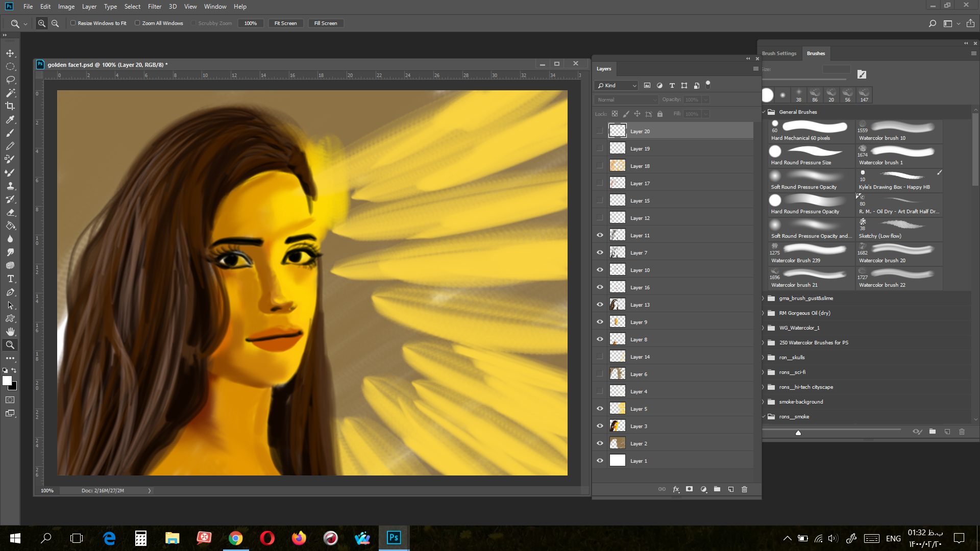The width and height of the screenshot is (980, 551).
Task: Adjust the brush preview size slider
Action: point(798,433)
